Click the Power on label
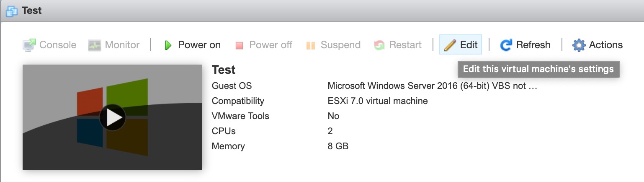The width and height of the screenshot is (644, 182). point(199,45)
